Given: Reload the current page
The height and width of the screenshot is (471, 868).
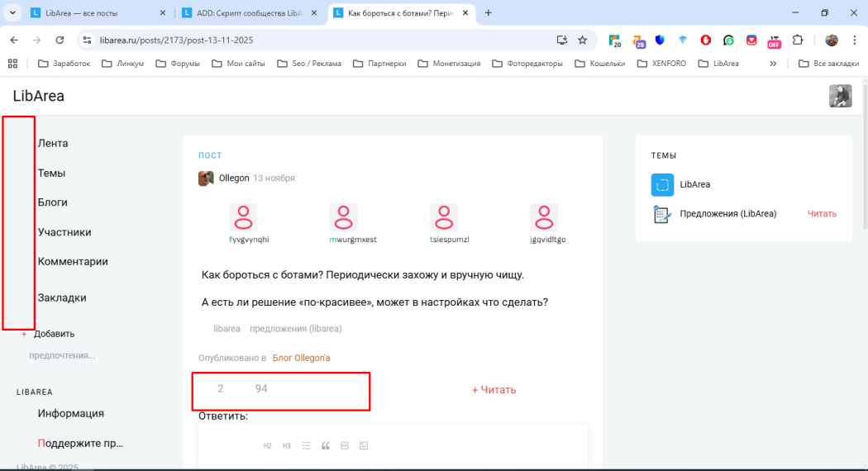Looking at the screenshot, I should [x=60, y=40].
